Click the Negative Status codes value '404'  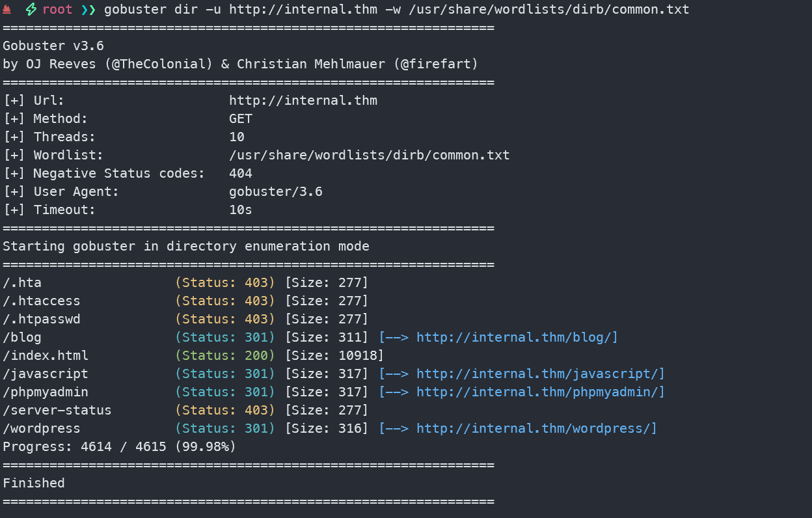click(x=241, y=174)
